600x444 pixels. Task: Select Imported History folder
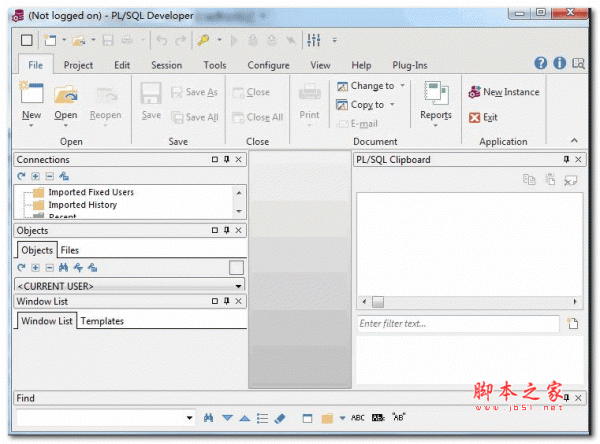click(83, 205)
